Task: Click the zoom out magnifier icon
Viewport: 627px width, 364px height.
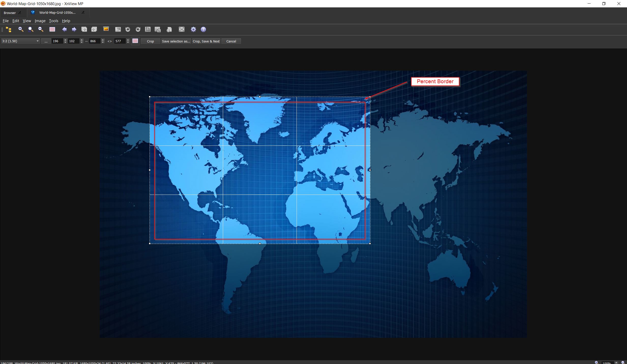Action: coord(41,30)
